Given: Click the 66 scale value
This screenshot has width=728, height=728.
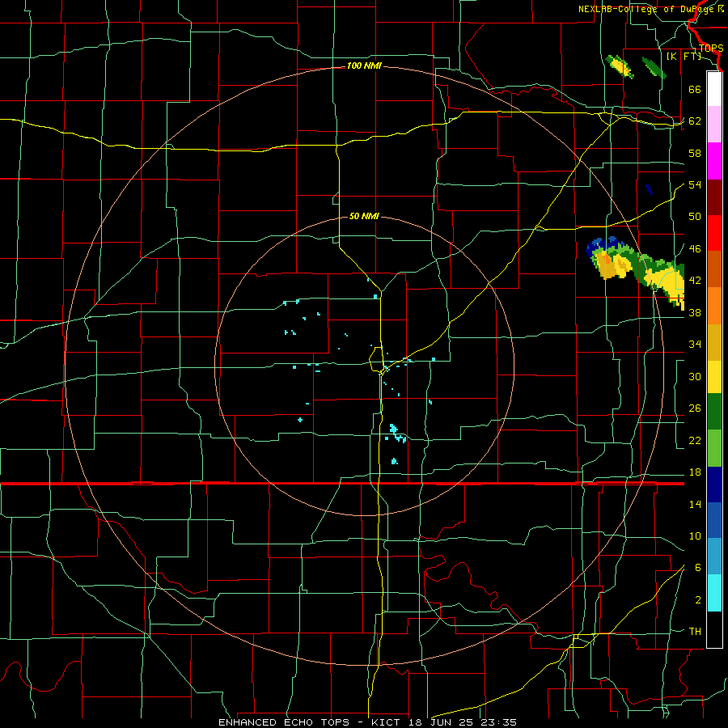Looking at the screenshot, I should [695, 89].
